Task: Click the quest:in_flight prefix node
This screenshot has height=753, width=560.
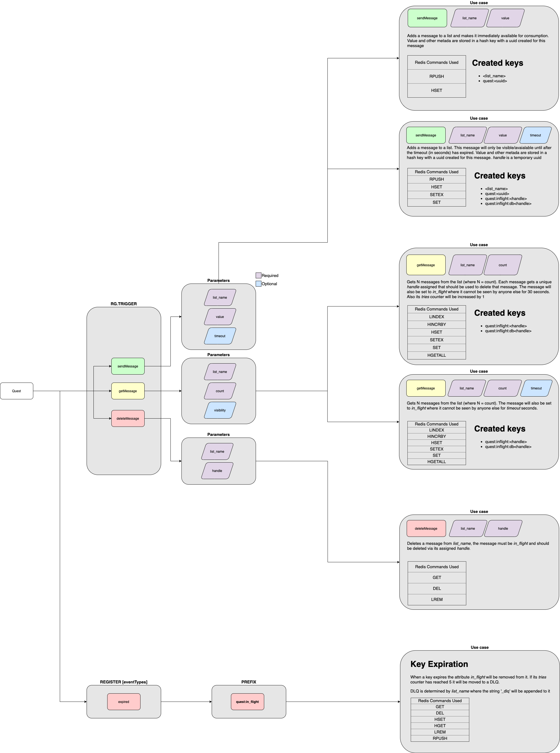Action: tap(247, 702)
